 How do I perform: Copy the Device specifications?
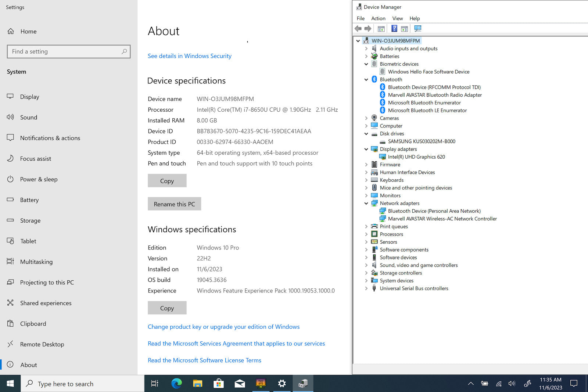pyautogui.click(x=167, y=181)
